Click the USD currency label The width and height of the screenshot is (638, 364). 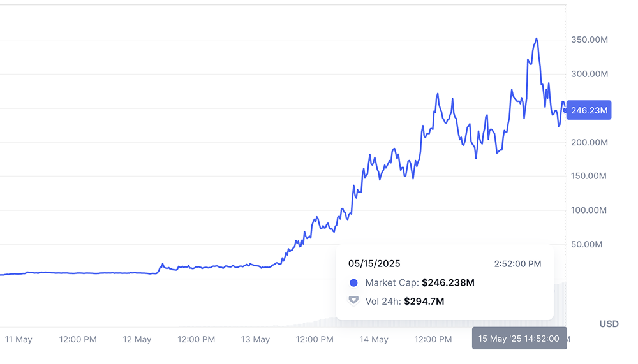(x=609, y=324)
